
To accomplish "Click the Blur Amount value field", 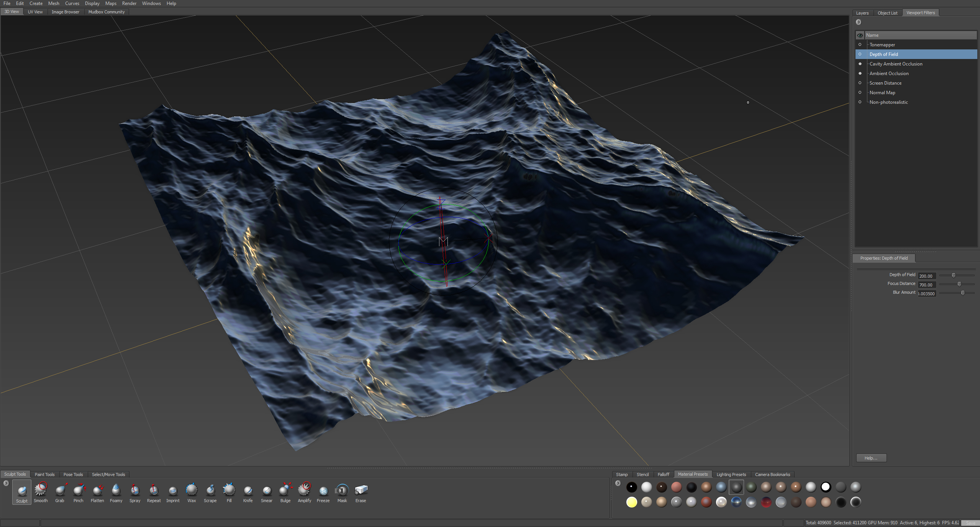I will click(927, 294).
